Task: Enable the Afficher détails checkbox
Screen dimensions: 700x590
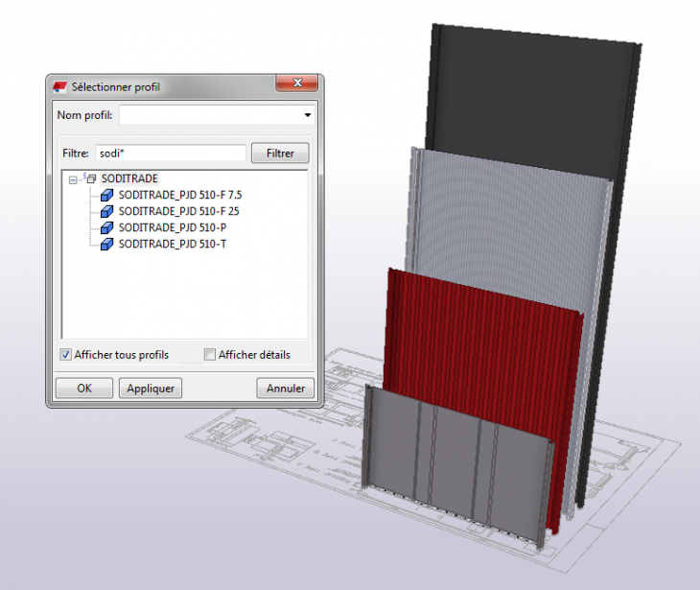Action: click(209, 355)
